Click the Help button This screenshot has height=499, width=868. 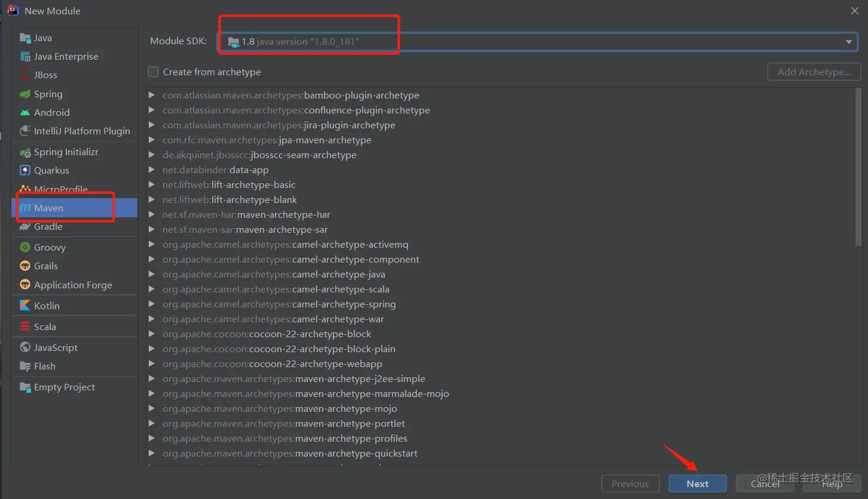[832, 484]
